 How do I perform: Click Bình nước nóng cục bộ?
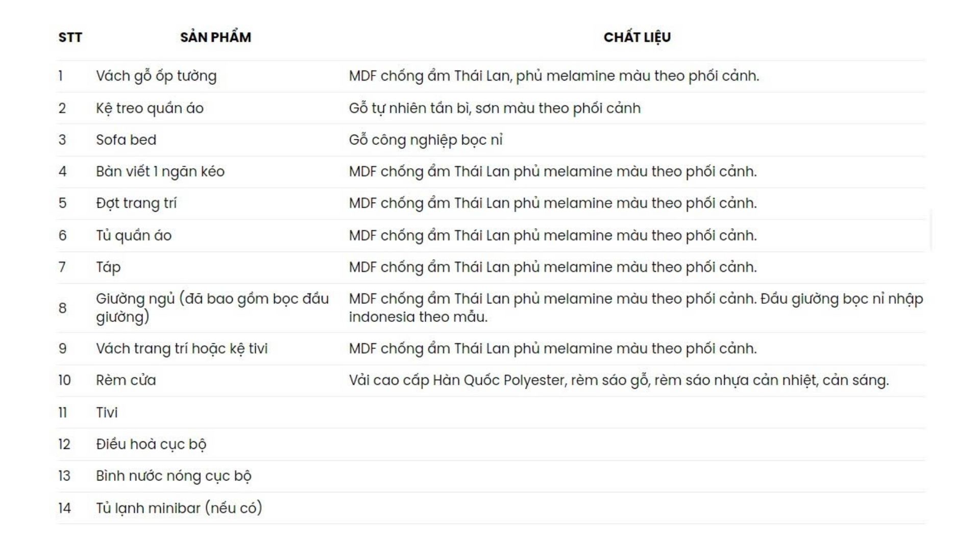pos(174,476)
